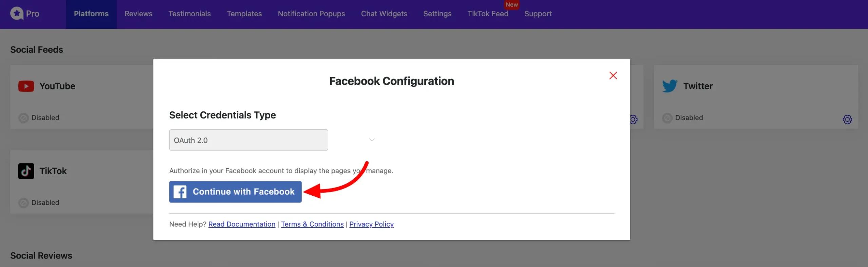Click the TikTok platform logo icon

(x=26, y=171)
